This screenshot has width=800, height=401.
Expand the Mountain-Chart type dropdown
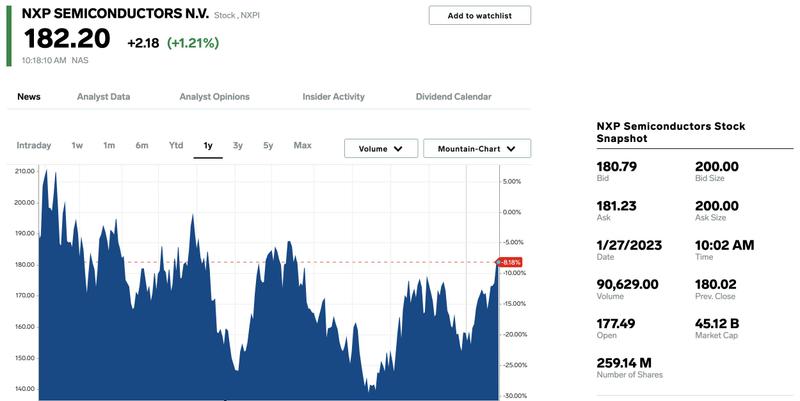(x=477, y=148)
